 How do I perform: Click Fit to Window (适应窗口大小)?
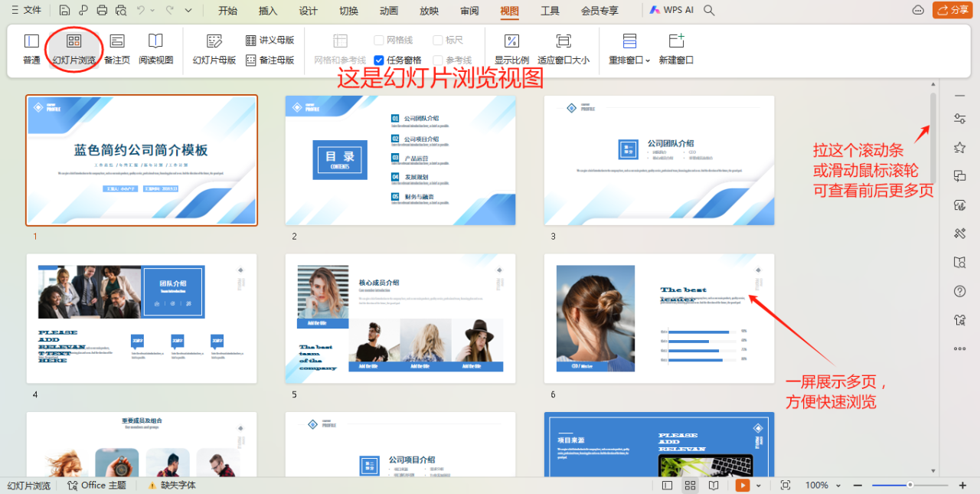pos(563,48)
